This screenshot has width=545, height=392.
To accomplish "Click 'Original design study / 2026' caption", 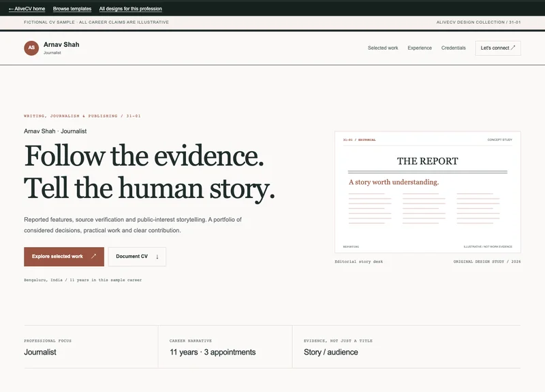I will pos(487,261).
